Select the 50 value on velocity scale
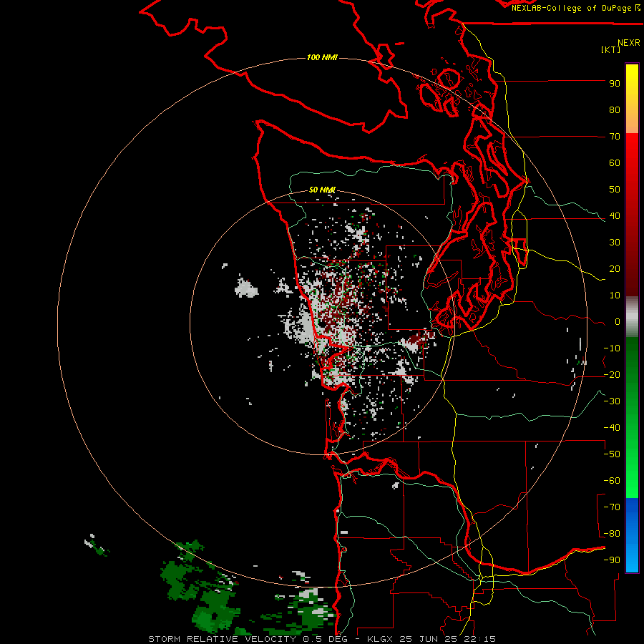644x644 pixels. 615,190
